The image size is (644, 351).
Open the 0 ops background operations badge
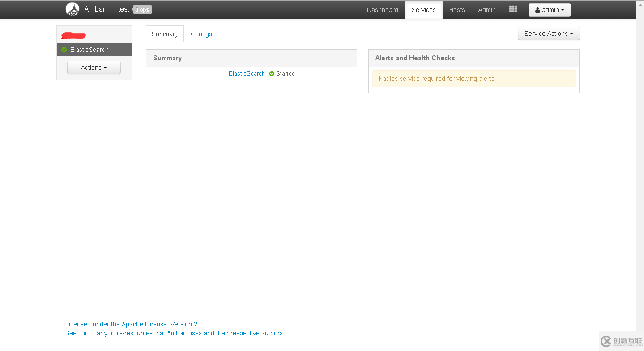pyautogui.click(x=142, y=10)
